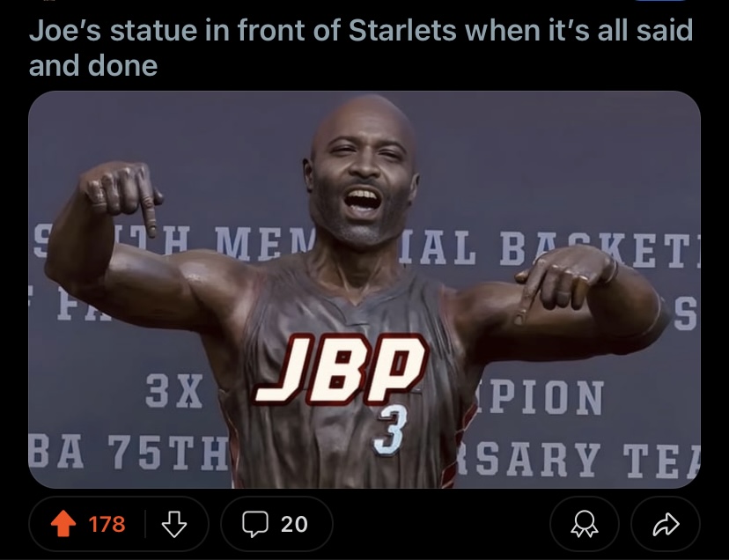Click the "and done" line of the title
Image resolution: width=729 pixels, height=560 pixels.
93,65
